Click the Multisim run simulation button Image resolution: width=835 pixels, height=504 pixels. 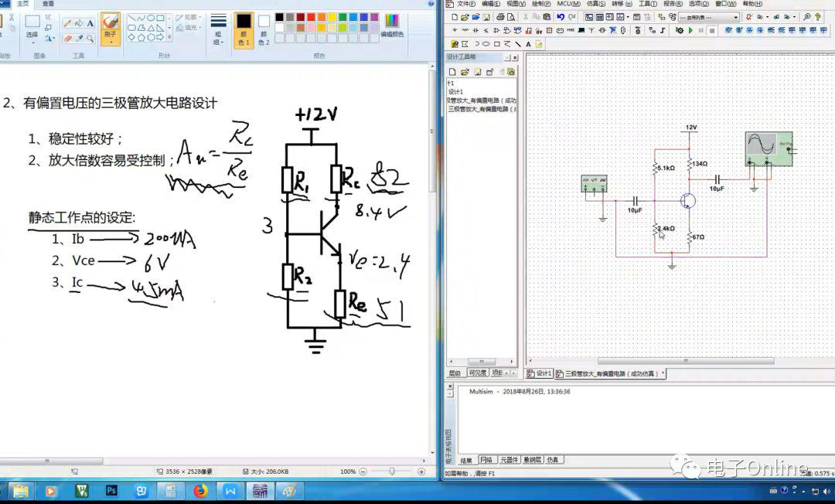[690, 30]
